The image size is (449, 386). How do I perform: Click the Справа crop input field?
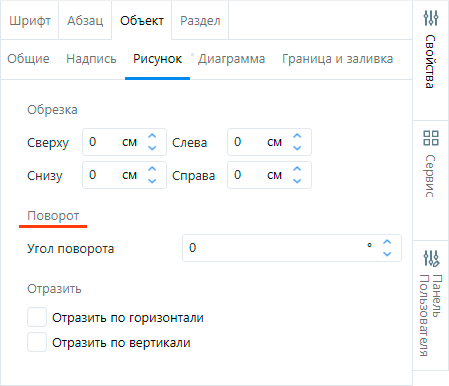tap(269, 175)
